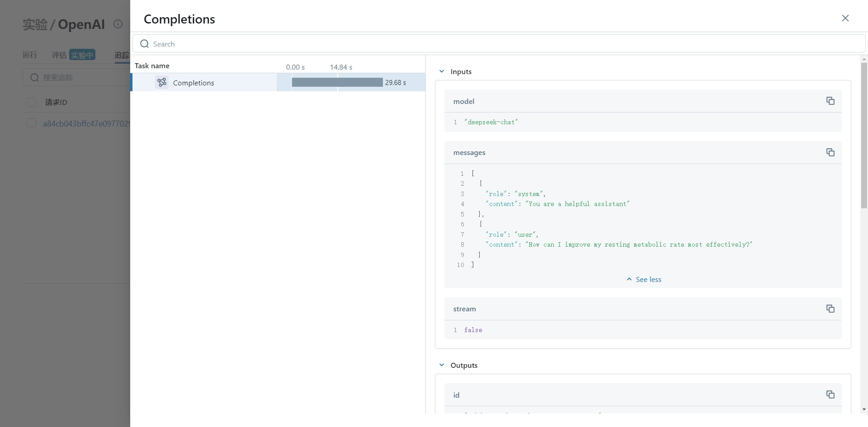
Task: Click the magnifier icon in 搜索追踪 field
Action: coord(34,78)
